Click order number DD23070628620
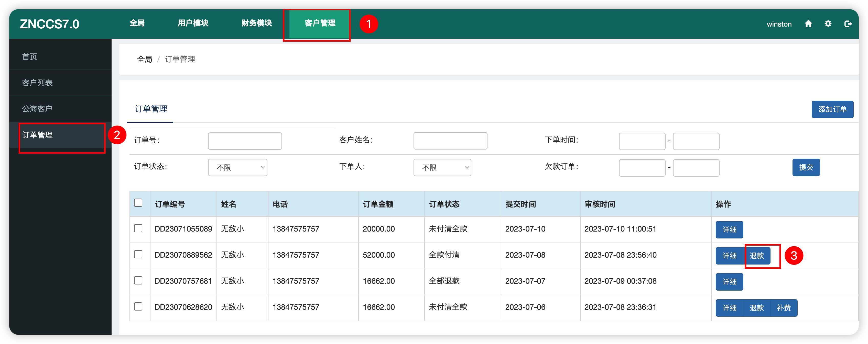The image size is (868, 344). coord(183,307)
